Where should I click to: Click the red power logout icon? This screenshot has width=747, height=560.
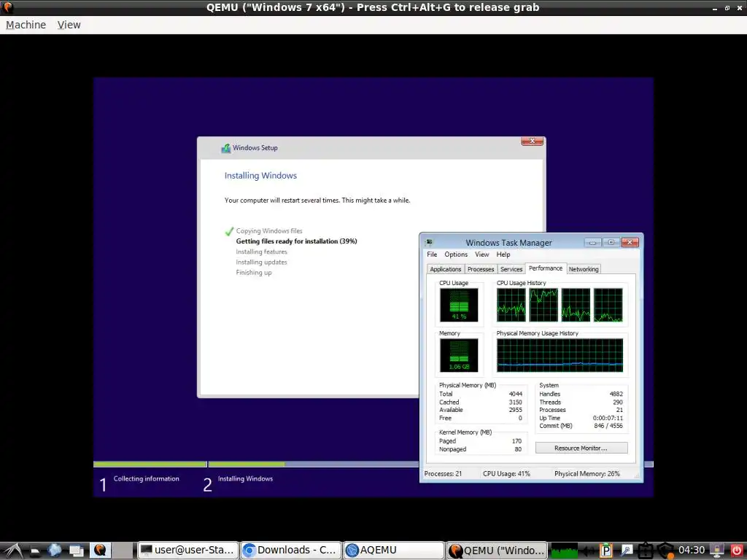tap(737, 551)
